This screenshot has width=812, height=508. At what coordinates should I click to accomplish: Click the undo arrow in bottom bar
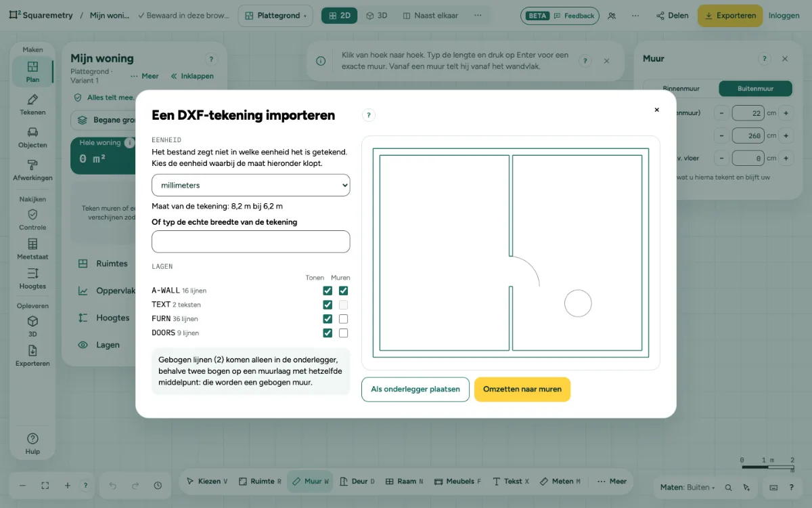[x=113, y=486]
